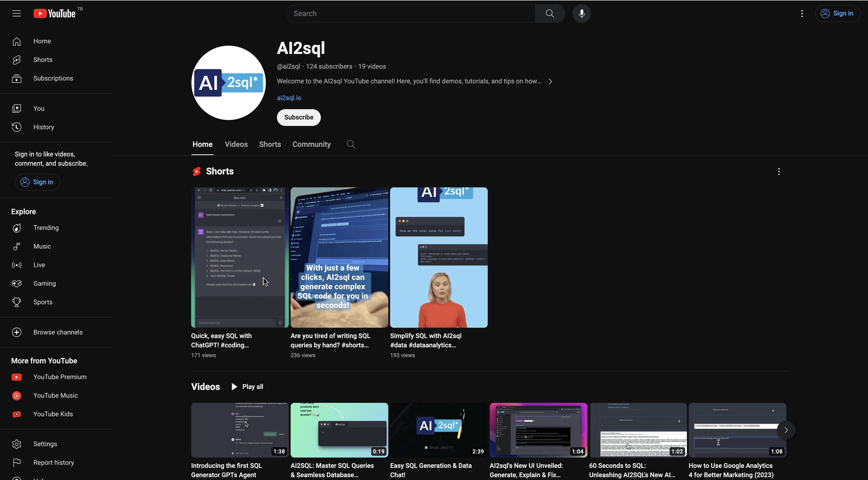This screenshot has width=868, height=480.
Task: Play the 1:08 Google Analytics 4 video
Action: [x=737, y=430]
